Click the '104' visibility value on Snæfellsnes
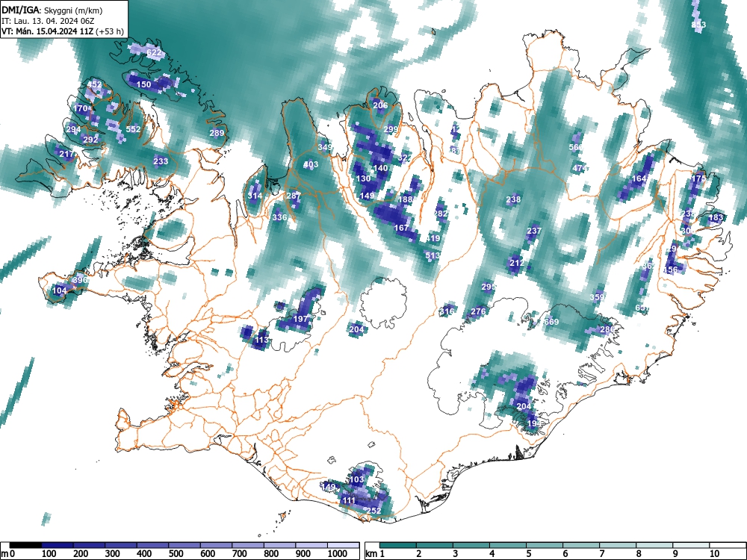Image resolution: width=747 pixels, height=560 pixels. click(60, 290)
